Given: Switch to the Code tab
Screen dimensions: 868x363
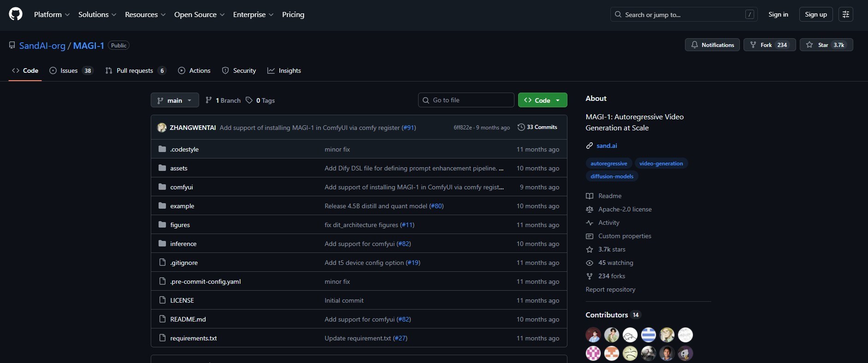Looking at the screenshot, I should coord(25,70).
